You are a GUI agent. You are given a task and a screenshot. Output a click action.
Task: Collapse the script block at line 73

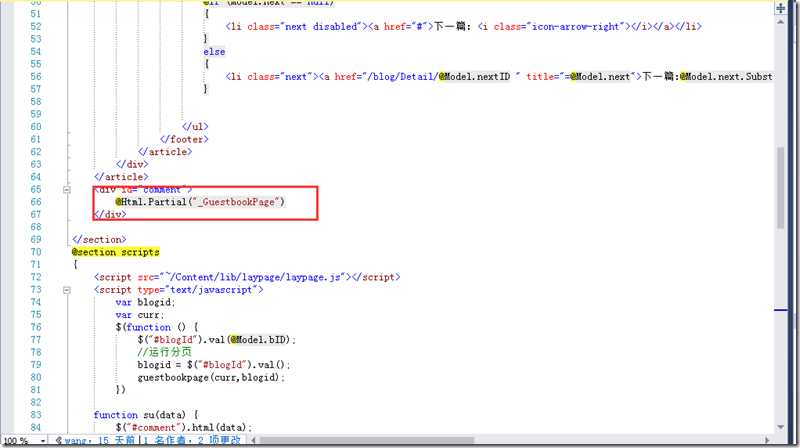click(66, 290)
